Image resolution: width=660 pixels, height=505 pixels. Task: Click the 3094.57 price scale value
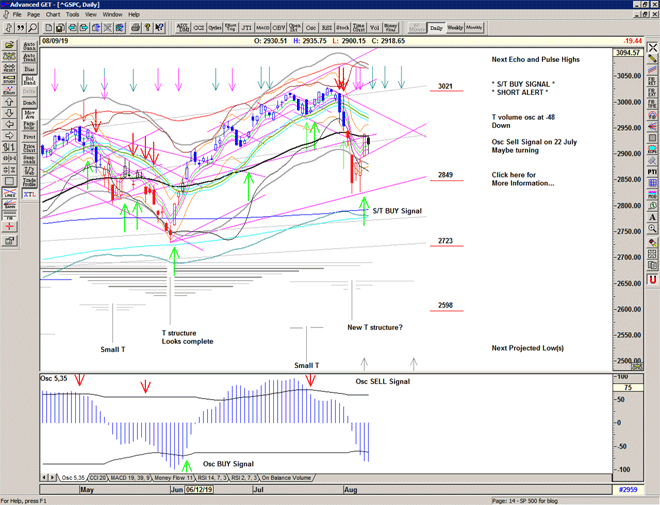pos(628,53)
